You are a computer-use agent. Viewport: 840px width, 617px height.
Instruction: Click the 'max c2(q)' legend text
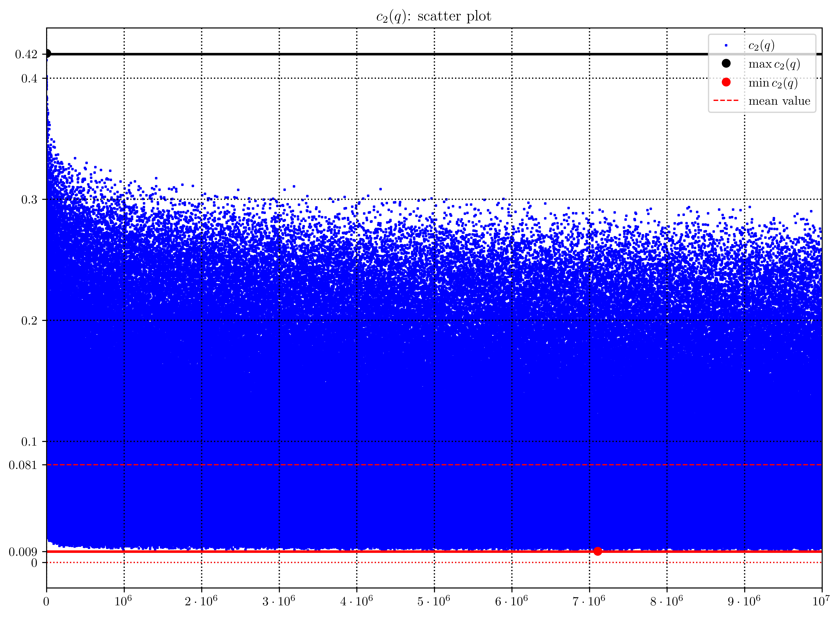point(774,64)
